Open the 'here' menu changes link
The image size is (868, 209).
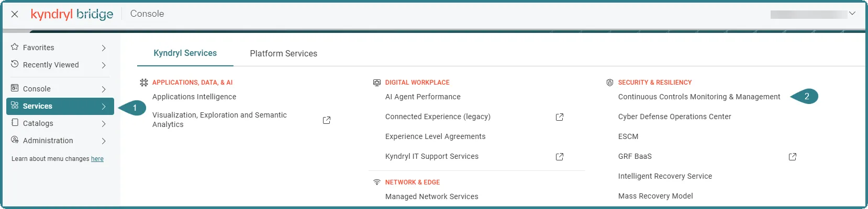click(97, 159)
